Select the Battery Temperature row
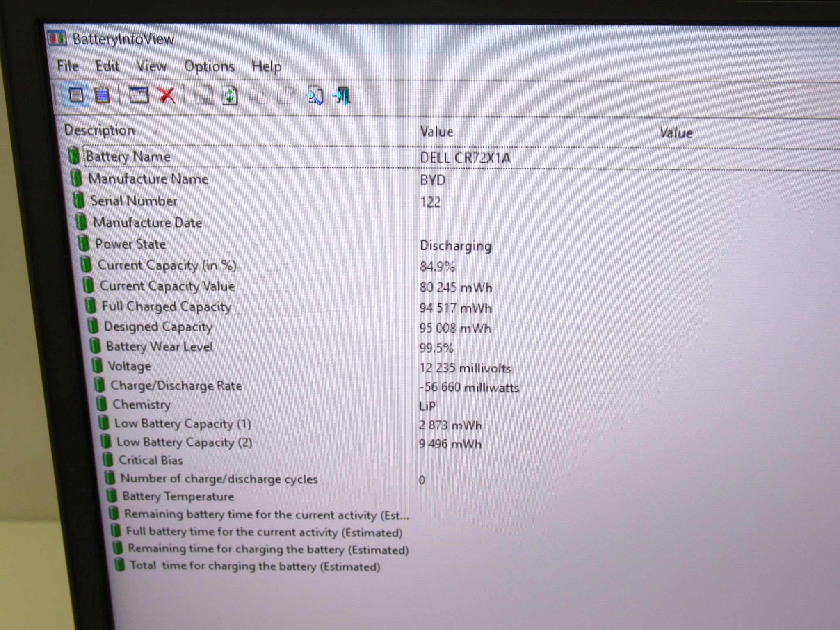 click(x=472, y=497)
